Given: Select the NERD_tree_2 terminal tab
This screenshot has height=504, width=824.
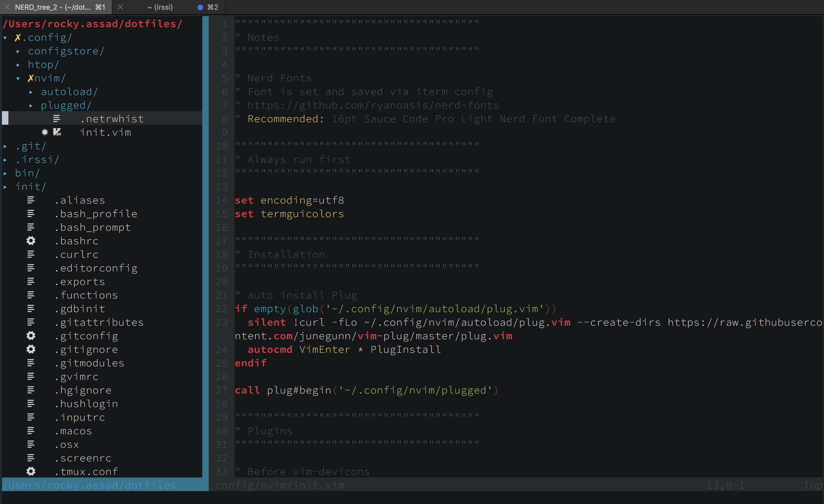Looking at the screenshot, I should tap(54, 7).
